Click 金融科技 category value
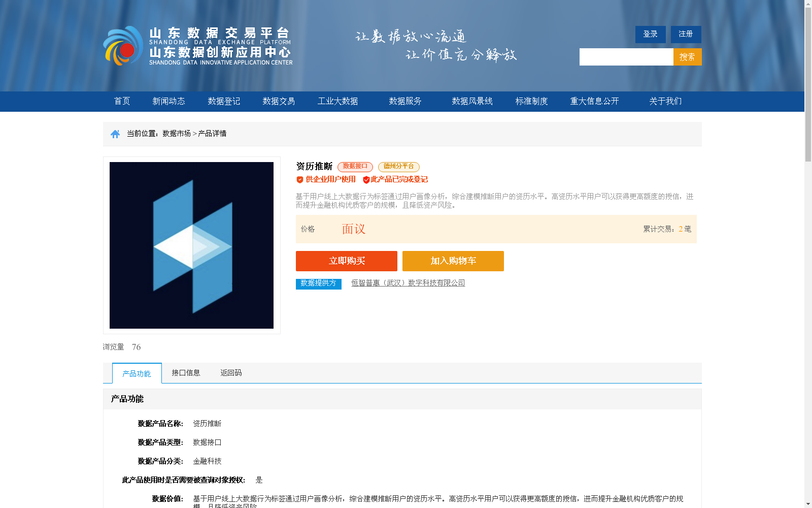Screen dimensions: 812x508 pos(207,461)
